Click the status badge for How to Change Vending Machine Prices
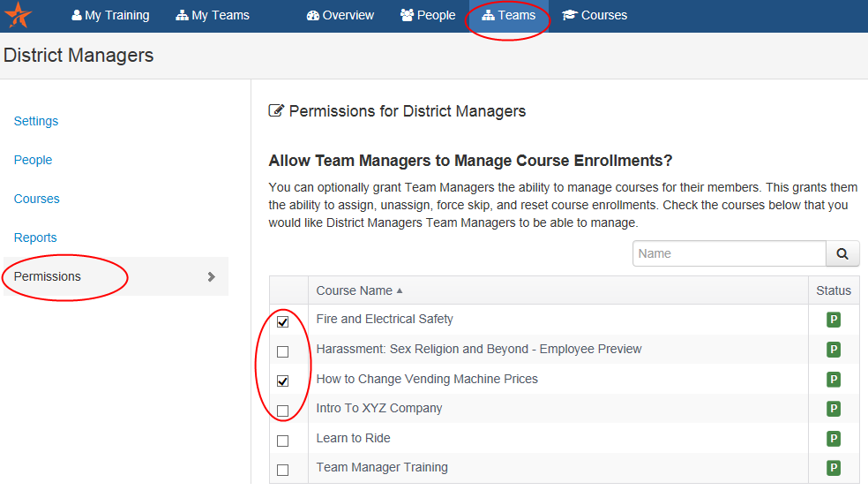 pyautogui.click(x=834, y=380)
